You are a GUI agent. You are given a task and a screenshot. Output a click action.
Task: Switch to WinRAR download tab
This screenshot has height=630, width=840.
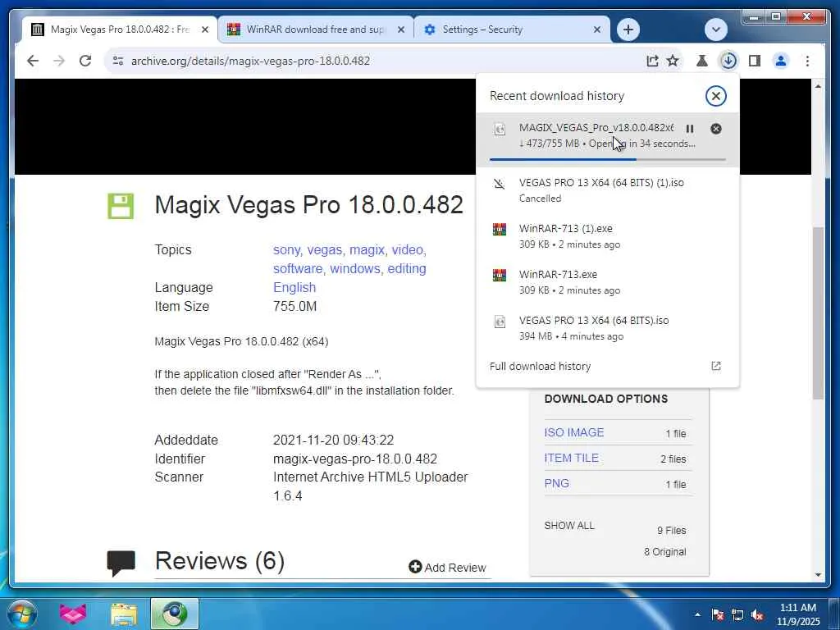tap(315, 30)
